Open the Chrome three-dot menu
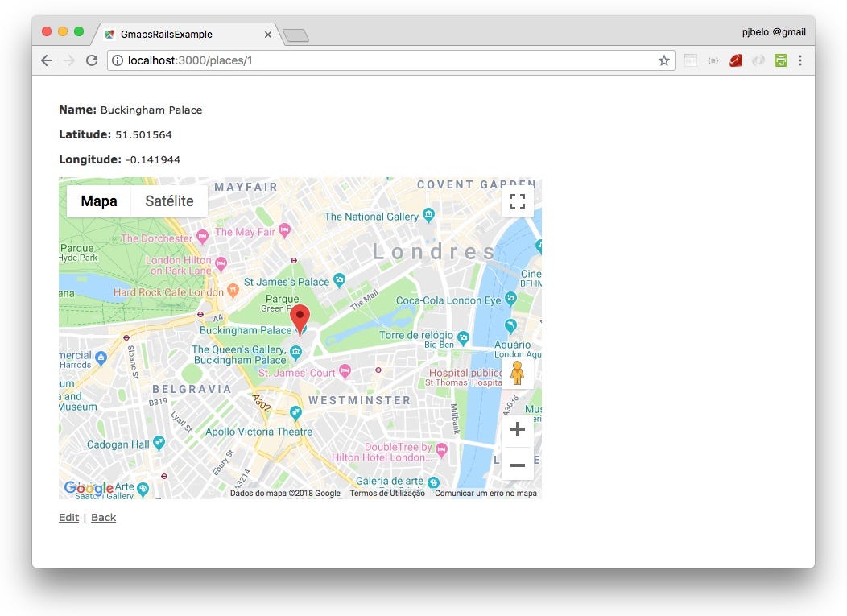Image resolution: width=847 pixels, height=616 pixels. coord(800,60)
